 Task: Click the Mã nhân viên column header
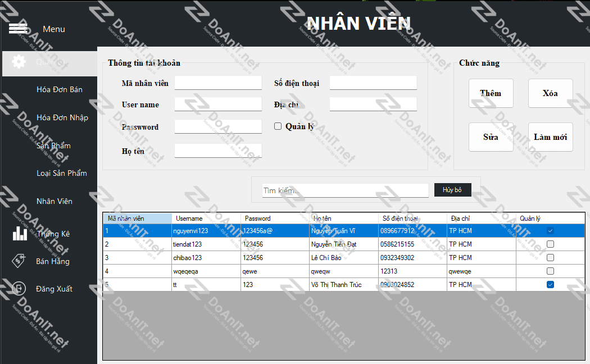[137, 219]
